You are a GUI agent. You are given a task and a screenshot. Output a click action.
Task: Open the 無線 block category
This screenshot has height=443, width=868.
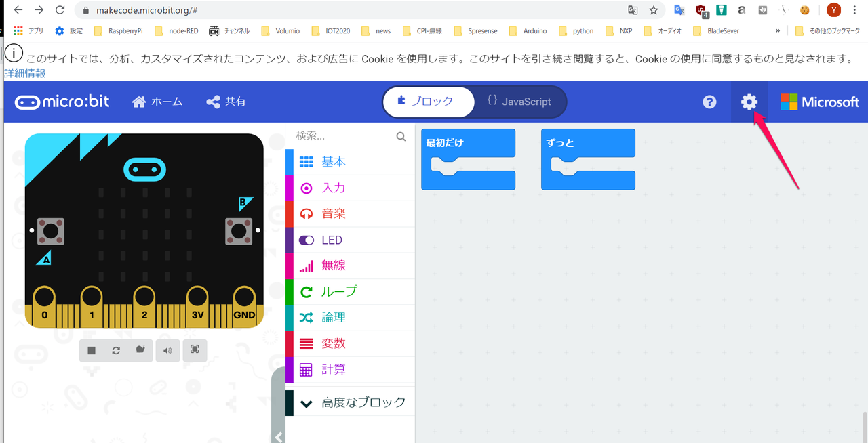[333, 266]
